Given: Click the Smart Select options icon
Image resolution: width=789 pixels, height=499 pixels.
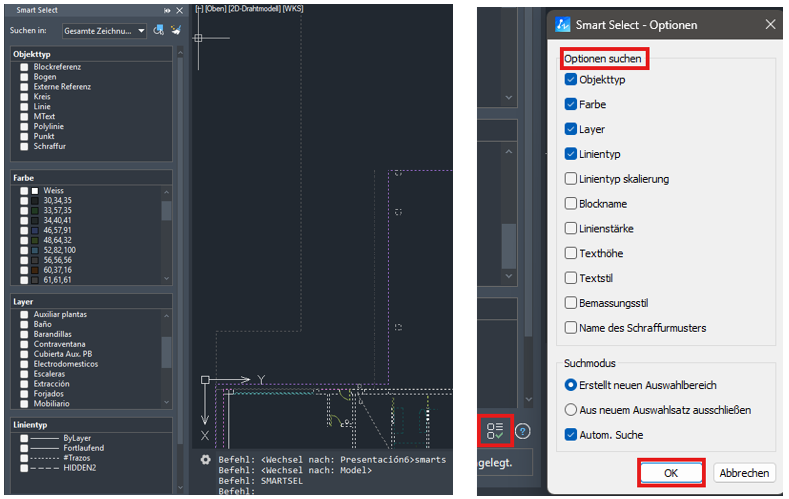Looking at the screenshot, I should (495, 431).
